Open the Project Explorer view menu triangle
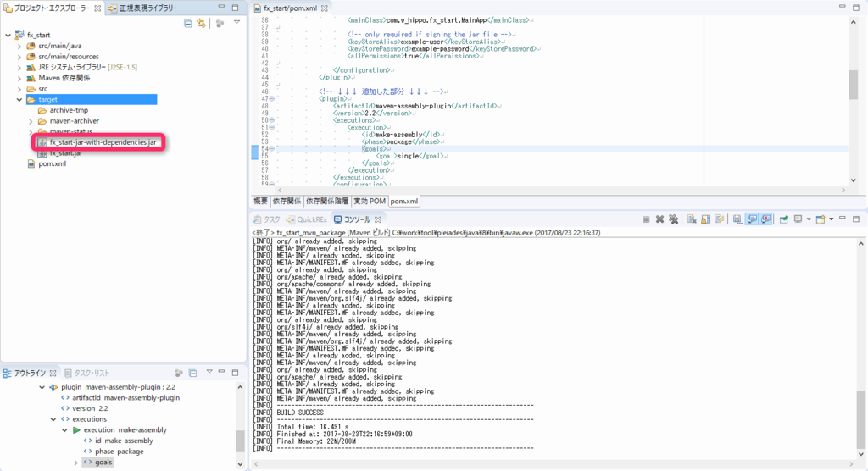Screen dimensions: 868x471 pyautogui.click(x=237, y=23)
